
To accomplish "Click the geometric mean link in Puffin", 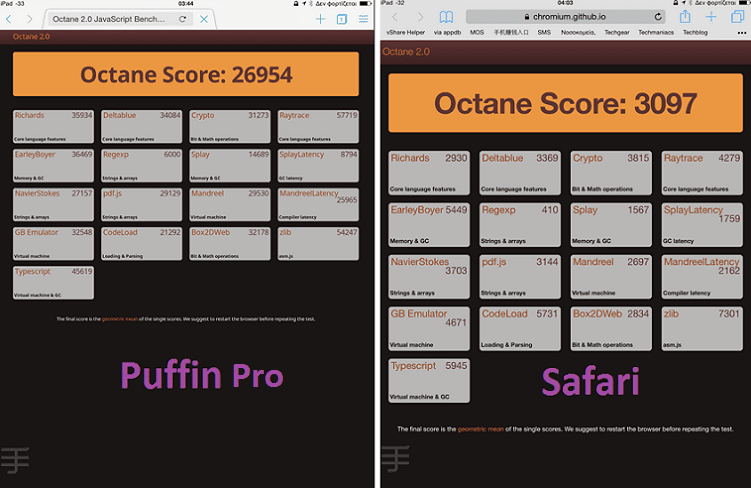I will pyautogui.click(x=120, y=319).
